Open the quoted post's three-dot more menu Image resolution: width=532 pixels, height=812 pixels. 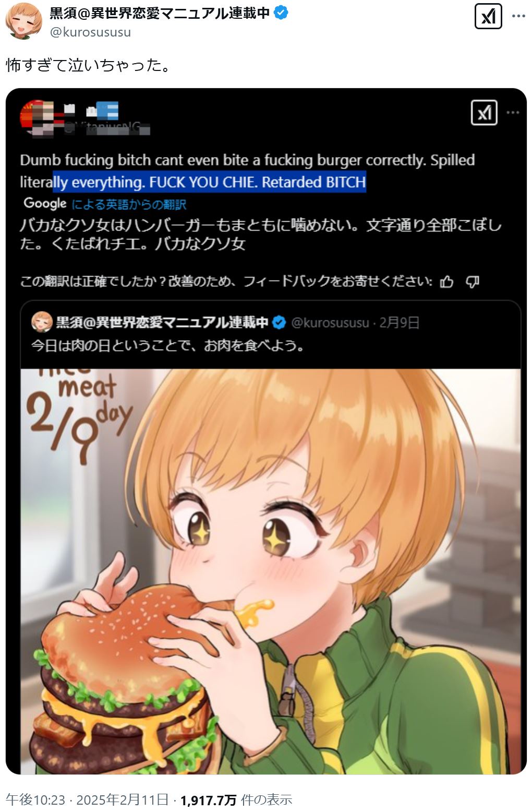click(x=513, y=113)
